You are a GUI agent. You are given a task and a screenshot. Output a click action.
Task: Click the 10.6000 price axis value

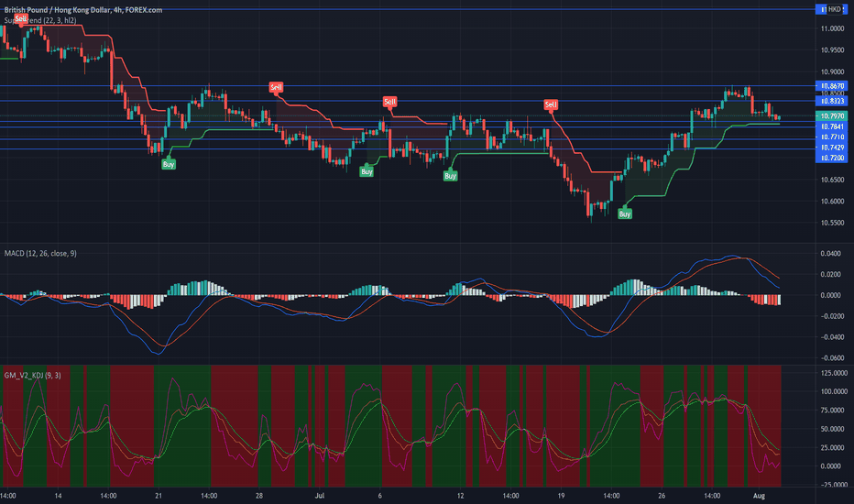pos(833,202)
